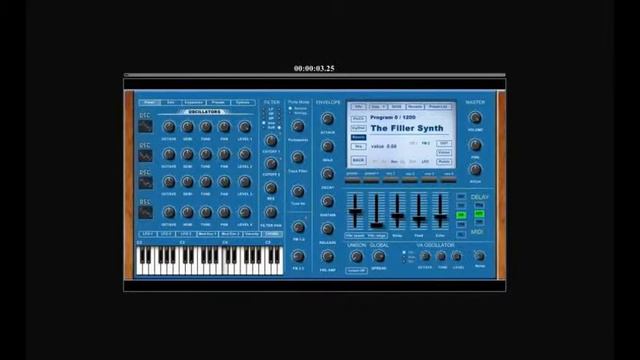The height and width of the screenshot is (360, 640).
Task: Click the FM 2-3 knob
Action: tap(298, 256)
